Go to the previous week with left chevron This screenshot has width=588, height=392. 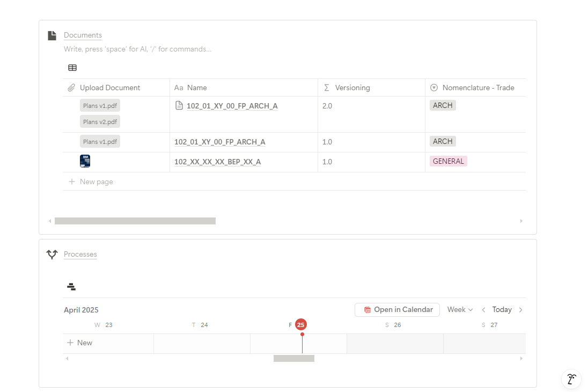[x=483, y=310]
